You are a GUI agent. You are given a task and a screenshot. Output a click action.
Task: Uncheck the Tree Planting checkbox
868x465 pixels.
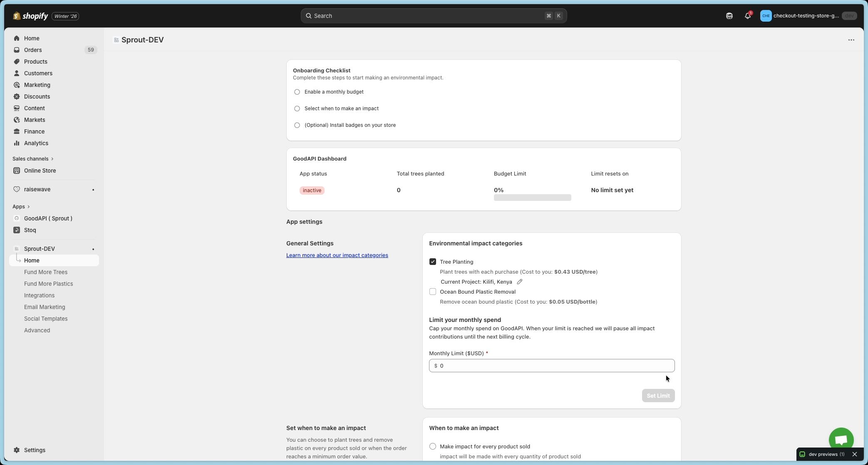point(433,262)
